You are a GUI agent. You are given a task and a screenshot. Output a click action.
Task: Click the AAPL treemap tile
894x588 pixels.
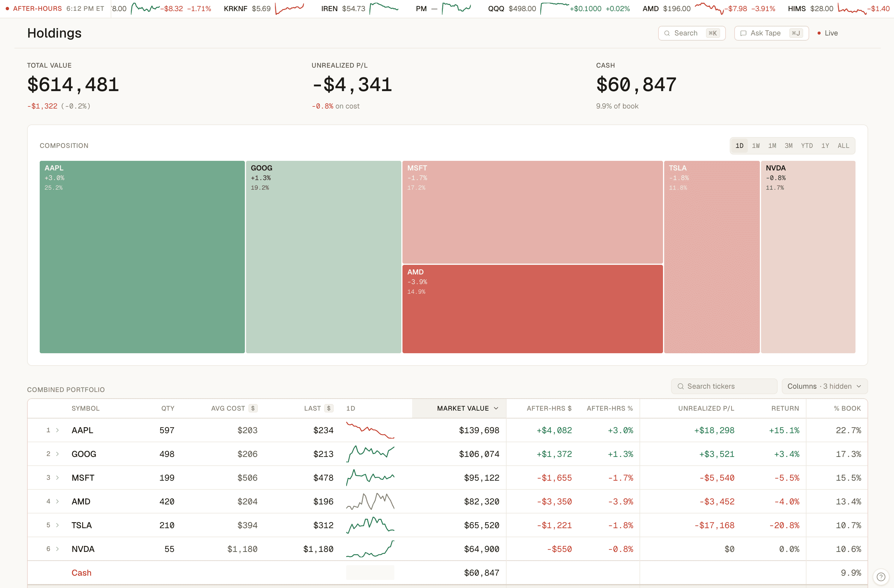click(142, 257)
